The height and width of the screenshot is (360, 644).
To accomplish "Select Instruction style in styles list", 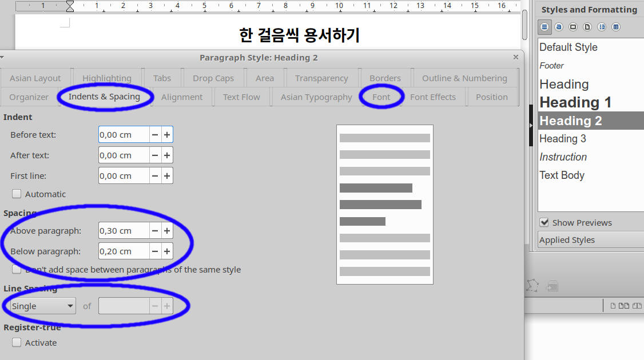I will (x=591, y=157).
